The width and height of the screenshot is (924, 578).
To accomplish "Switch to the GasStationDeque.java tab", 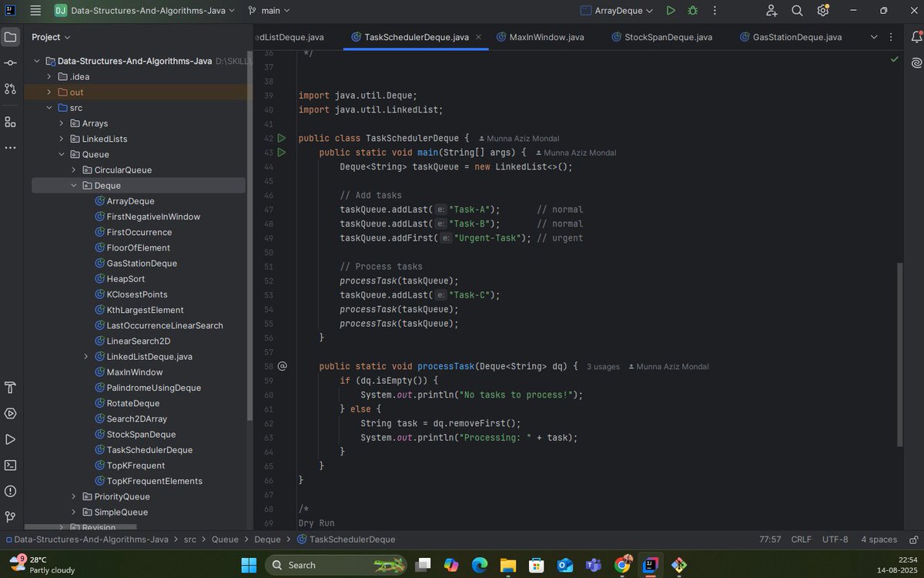I will pyautogui.click(x=790, y=37).
